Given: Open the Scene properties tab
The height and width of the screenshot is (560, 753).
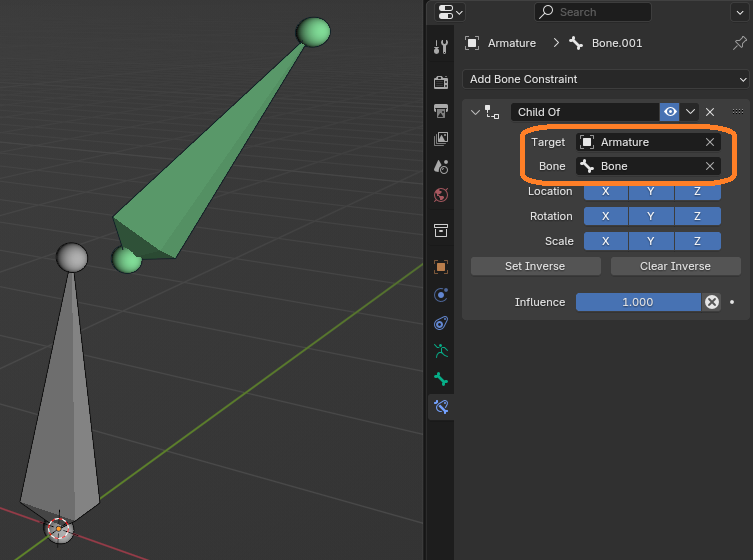Looking at the screenshot, I should (441, 167).
